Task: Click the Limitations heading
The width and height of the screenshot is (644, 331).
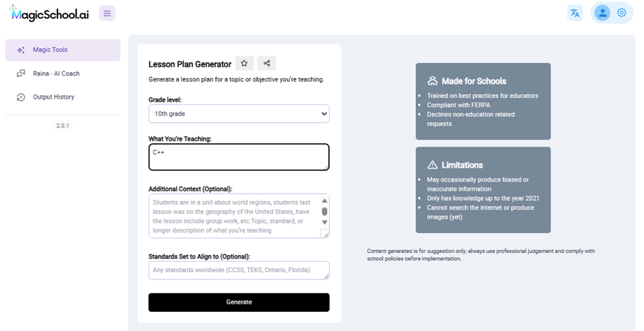Action: pos(462,165)
